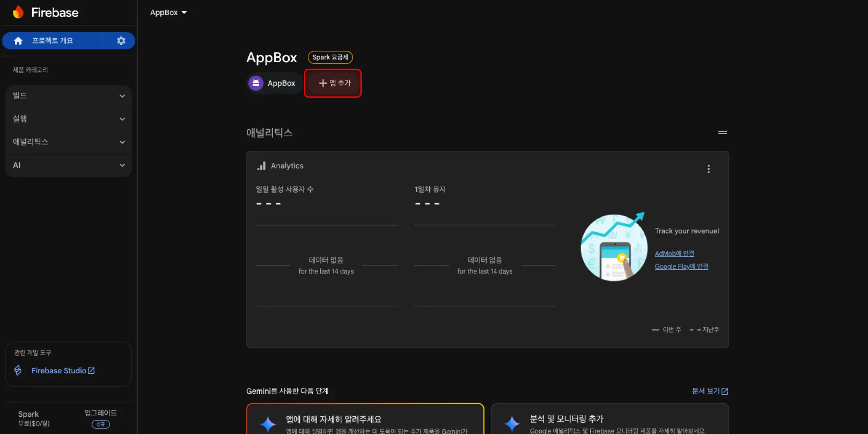The width and height of the screenshot is (868, 434).
Task: Click the collapse lines icon beside 애널리틱스
Action: [x=723, y=132]
